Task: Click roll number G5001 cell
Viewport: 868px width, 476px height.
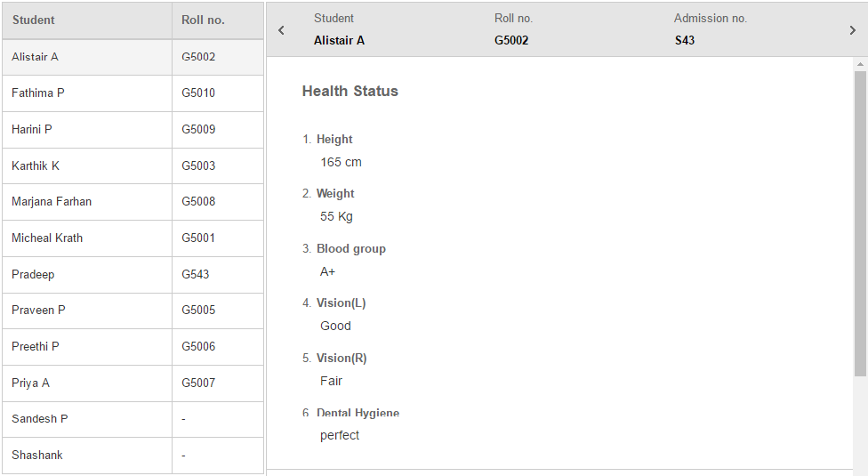Action: pyautogui.click(x=198, y=238)
